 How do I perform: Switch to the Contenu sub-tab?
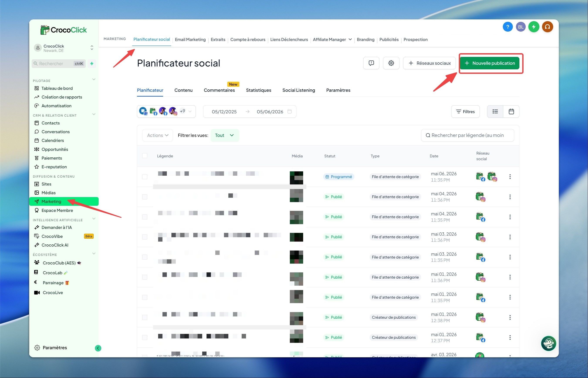click(183, 90)
